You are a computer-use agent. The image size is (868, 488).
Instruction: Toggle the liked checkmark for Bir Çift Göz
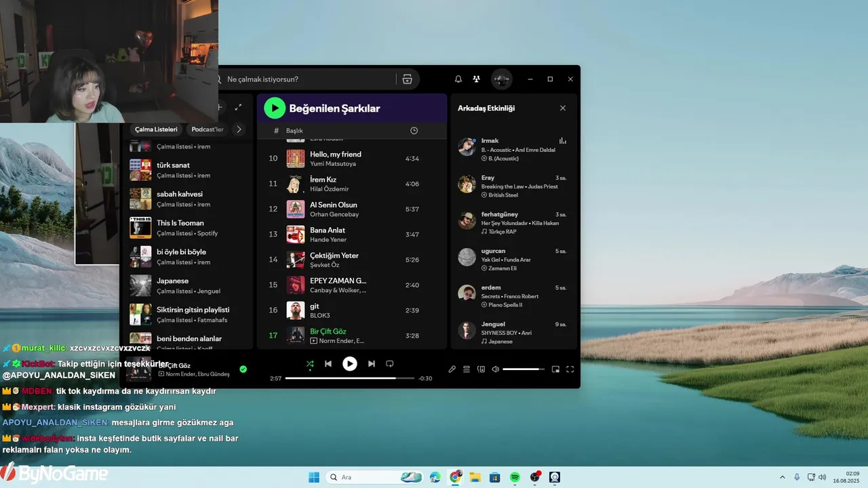[243, 369]
